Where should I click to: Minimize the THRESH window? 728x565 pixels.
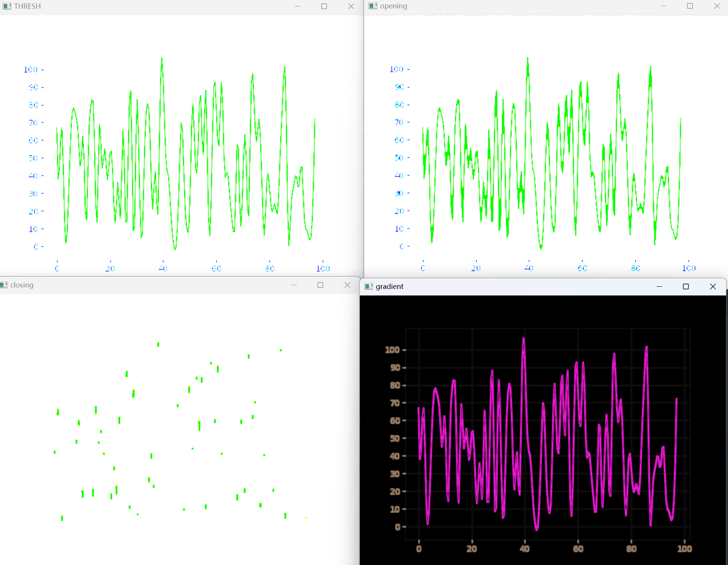coord(298,6)
